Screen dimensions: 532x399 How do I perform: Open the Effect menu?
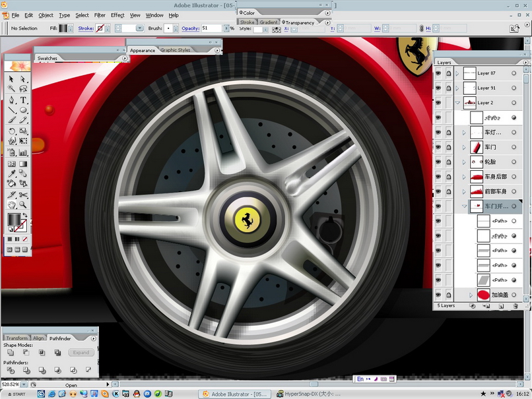click(x=117, y=15)
